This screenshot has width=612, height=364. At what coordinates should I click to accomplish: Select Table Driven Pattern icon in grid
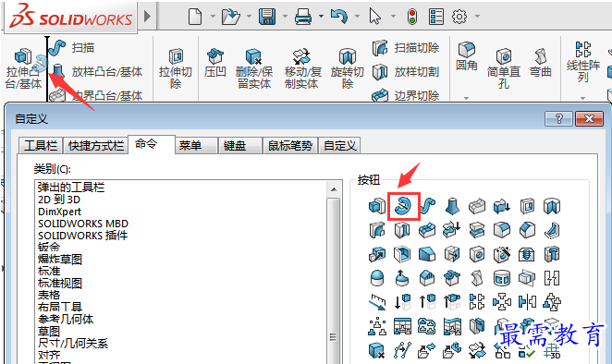tap(402, 326)
